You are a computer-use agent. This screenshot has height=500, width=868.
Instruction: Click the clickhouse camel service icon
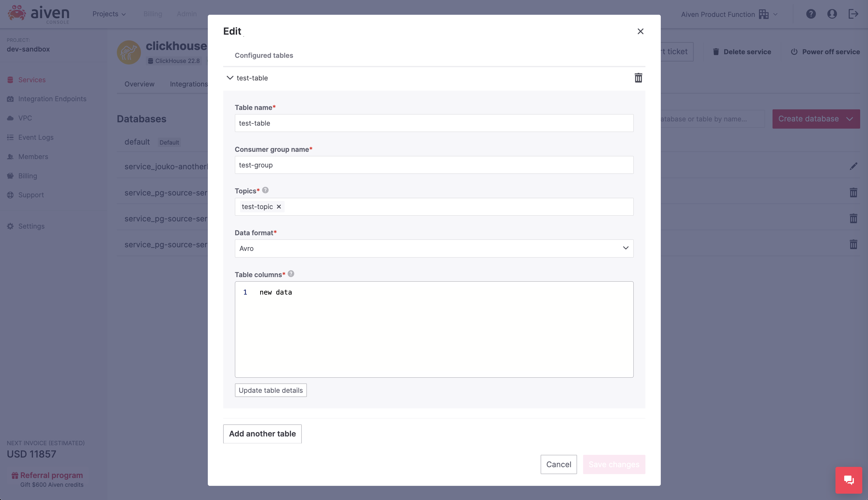tap(129, 52)
